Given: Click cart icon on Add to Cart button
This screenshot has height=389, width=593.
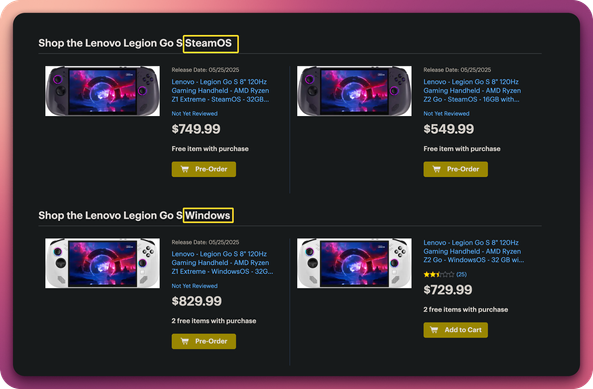Looking at the screenshot, I should [434, 330].
